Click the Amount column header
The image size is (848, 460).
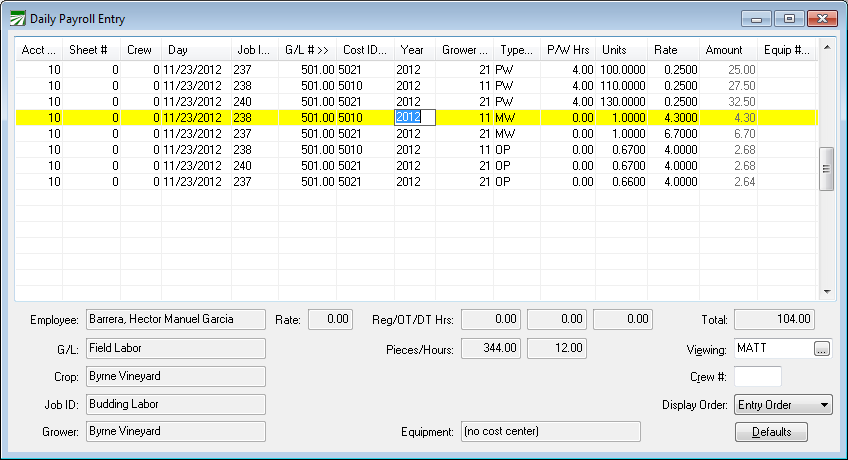(x=724, y=49)
